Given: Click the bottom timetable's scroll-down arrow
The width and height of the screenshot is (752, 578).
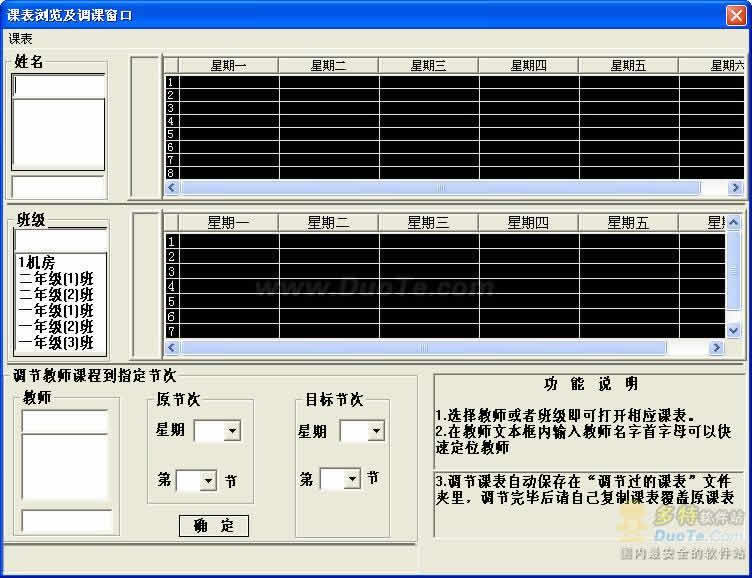Looking at the screenshot, I should [x=733, y=330].
